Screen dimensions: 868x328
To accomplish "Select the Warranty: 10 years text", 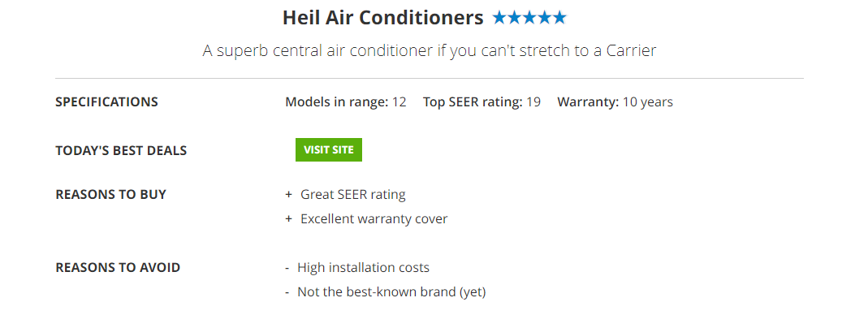I will tap(615, 102).
